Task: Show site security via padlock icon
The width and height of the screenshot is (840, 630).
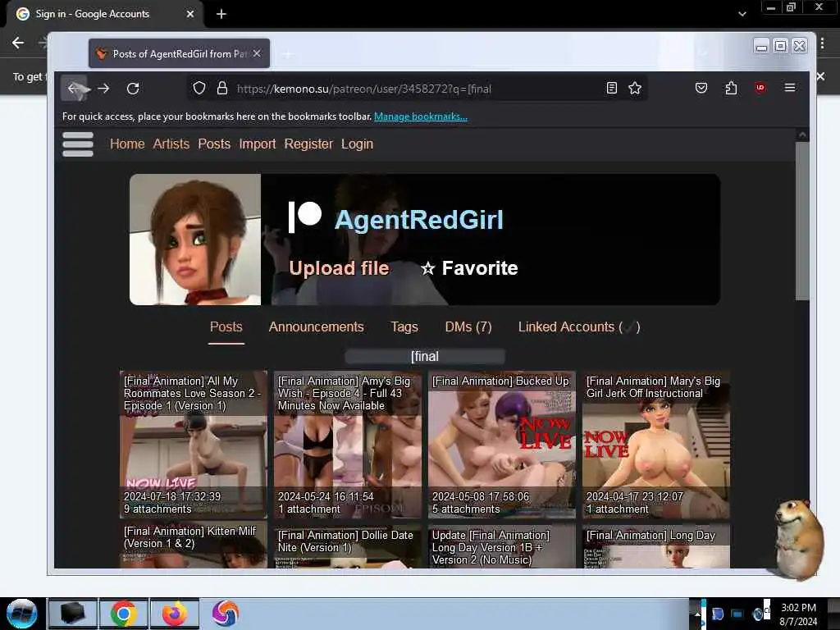Action: (222, 88)
